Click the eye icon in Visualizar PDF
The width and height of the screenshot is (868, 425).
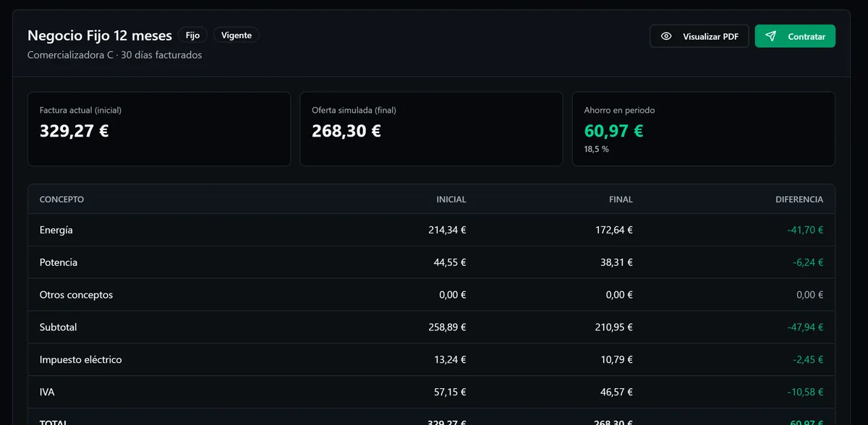pos(666,36)
